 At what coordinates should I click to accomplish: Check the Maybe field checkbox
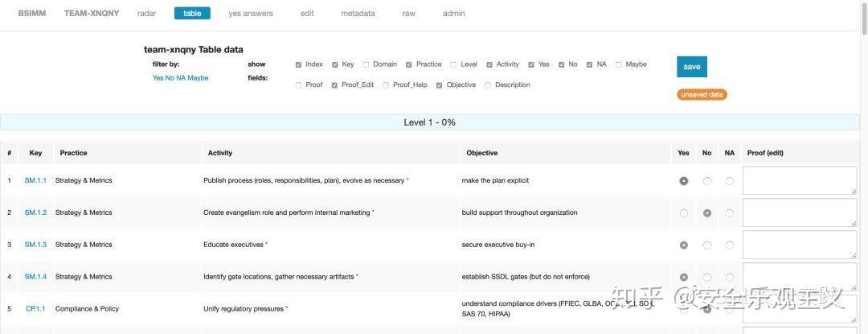point(619,64)
